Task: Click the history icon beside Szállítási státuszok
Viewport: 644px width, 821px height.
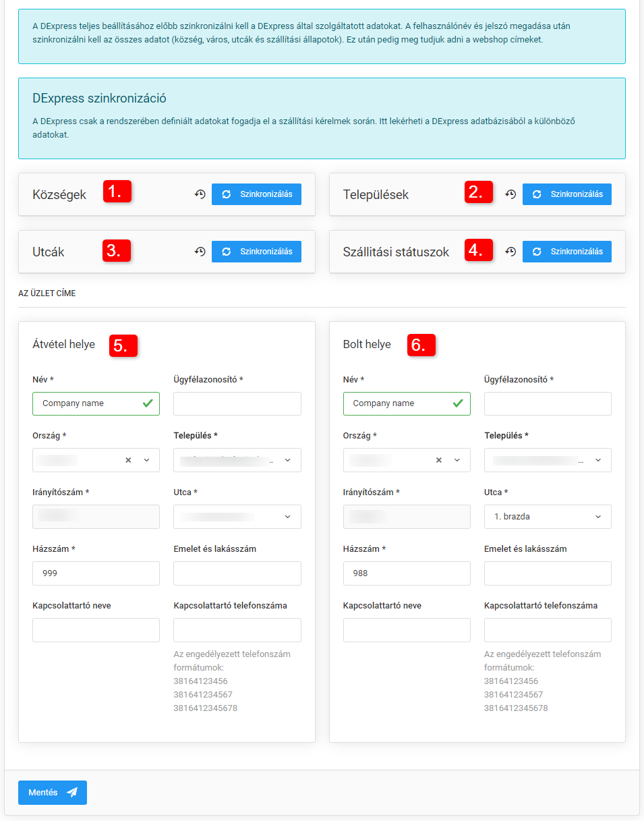Action: (510, 251)
